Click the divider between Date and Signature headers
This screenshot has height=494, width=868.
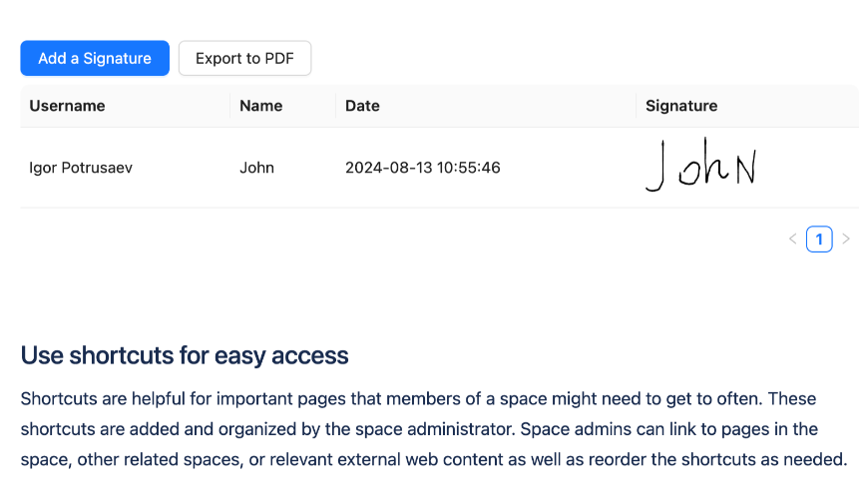(x=636, y=106)
